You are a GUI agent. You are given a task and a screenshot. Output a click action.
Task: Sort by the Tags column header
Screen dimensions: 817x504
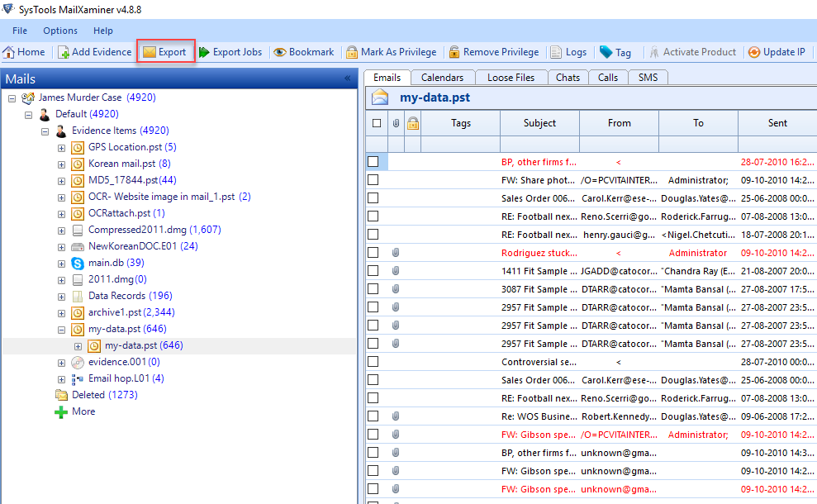461,124
